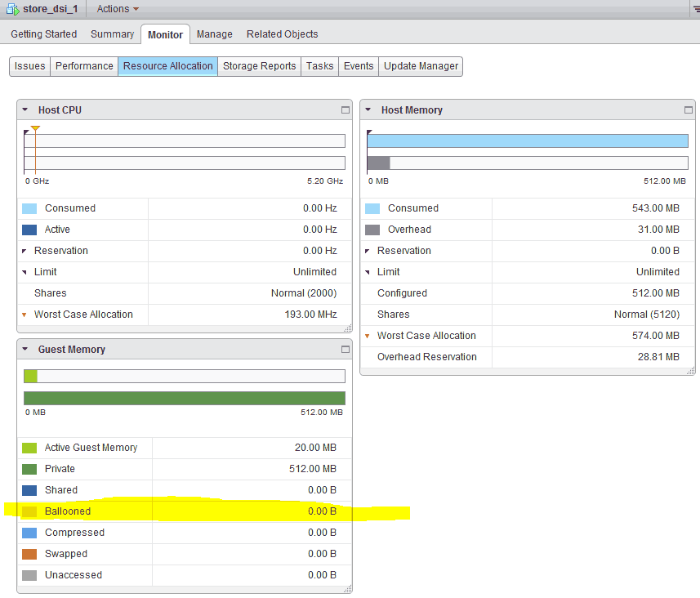Click the Host CPU Reservation marker icon
Viewport: 700px width, 598px height.
25,251
